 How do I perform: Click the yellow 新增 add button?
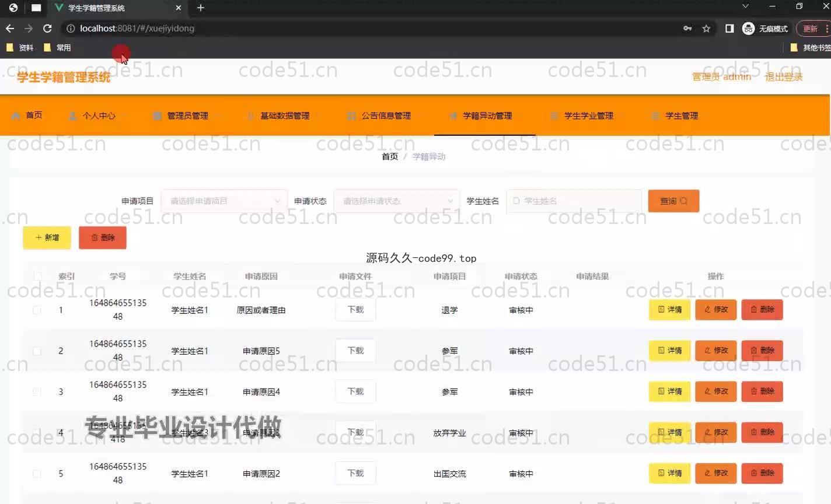47,237
